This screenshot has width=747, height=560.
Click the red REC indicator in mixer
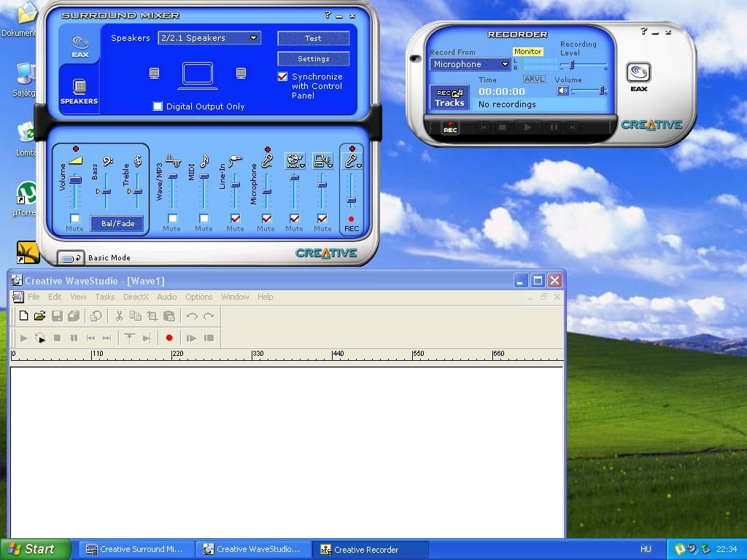tap(351, 219)
